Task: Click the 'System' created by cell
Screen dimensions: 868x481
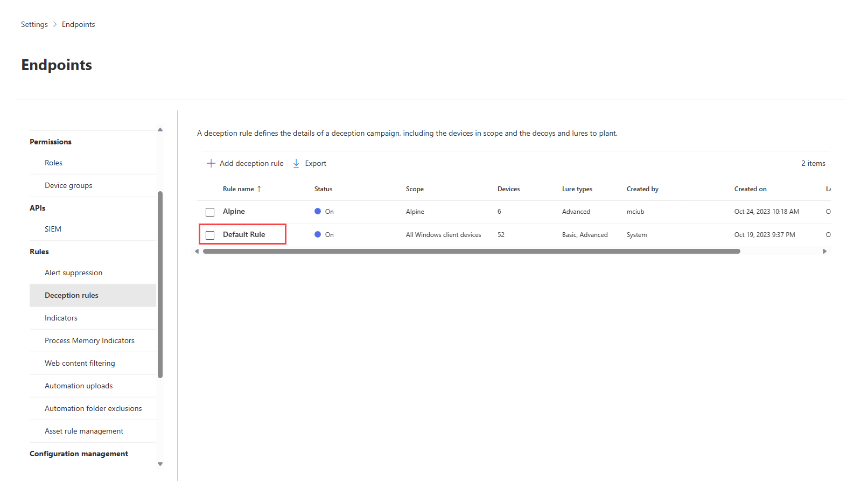Action: click(637, 235)
